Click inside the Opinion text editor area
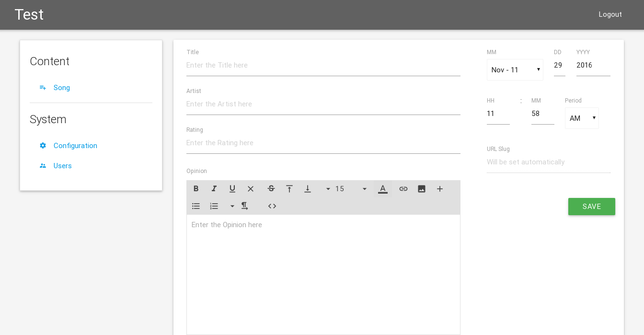 tap(323, 275)
